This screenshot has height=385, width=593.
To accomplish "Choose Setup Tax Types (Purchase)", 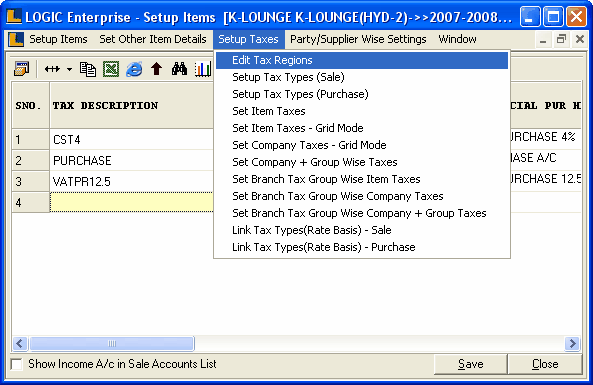I will click(362, 94).
